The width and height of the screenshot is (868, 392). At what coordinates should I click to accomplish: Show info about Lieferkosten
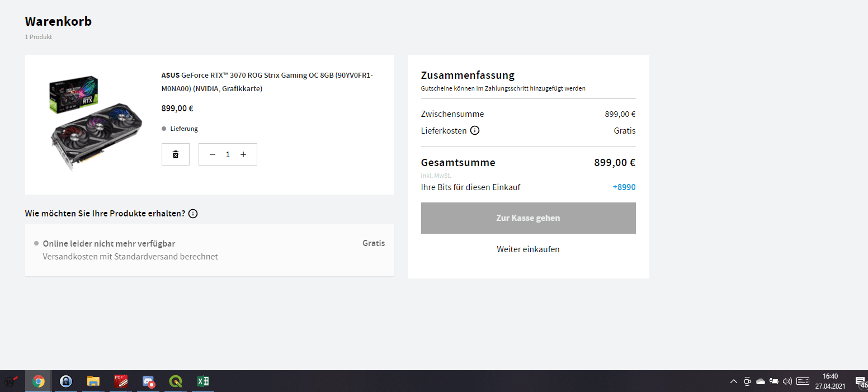[x=475, y=131]
